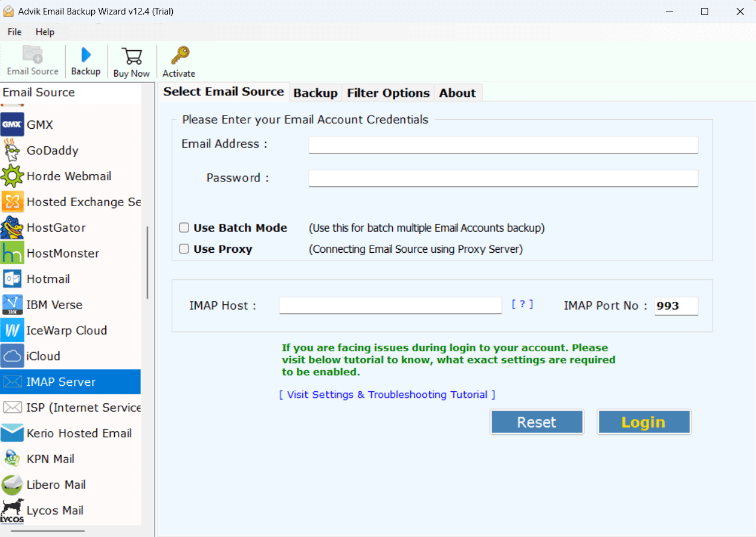Switch to Select Email Source tab
Viewport: 756px width, 537px height.
224,92
